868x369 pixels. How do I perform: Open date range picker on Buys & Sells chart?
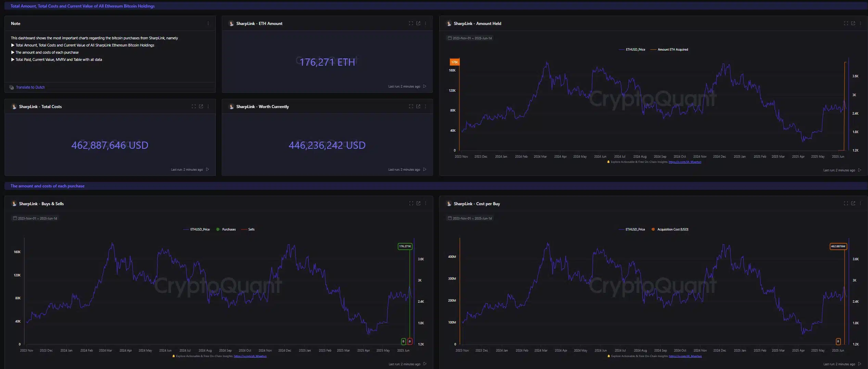tap(35, 218)
